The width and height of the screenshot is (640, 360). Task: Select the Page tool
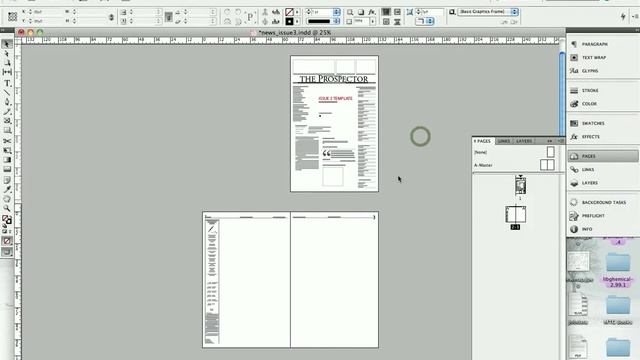7,63
